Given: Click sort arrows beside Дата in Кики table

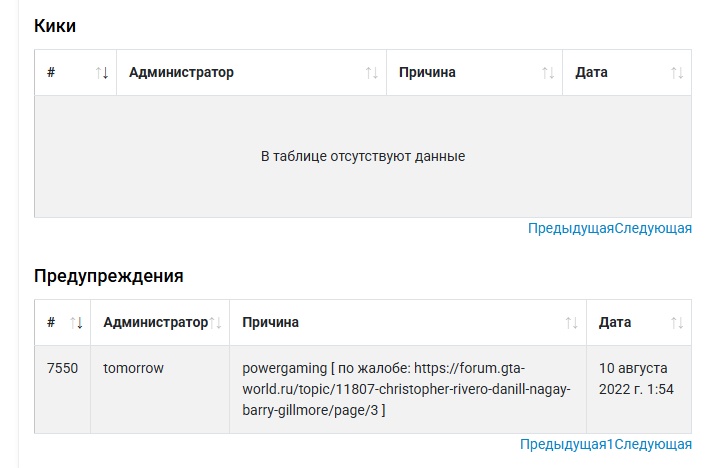Looking at the screenshot, I should [677, 73].
